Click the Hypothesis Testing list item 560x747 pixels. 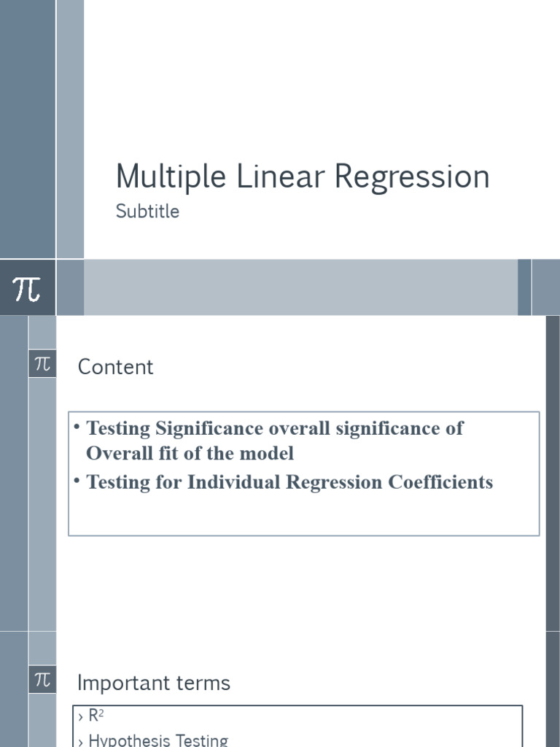point(158,740)
